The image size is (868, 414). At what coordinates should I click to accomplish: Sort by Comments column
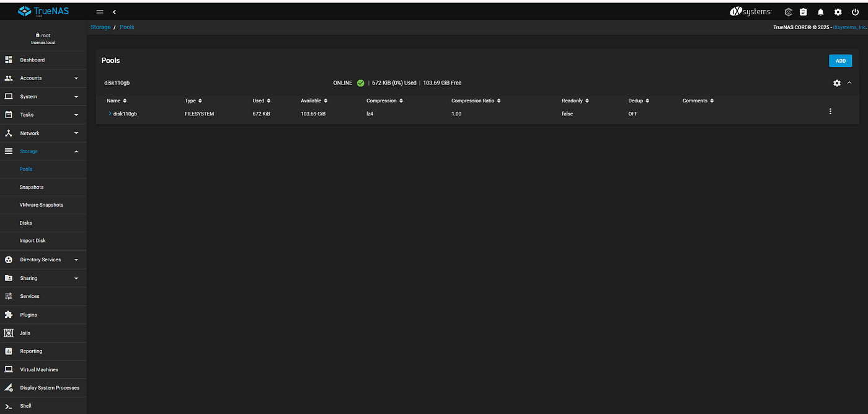pyautogui.click(x=698, y=101)
